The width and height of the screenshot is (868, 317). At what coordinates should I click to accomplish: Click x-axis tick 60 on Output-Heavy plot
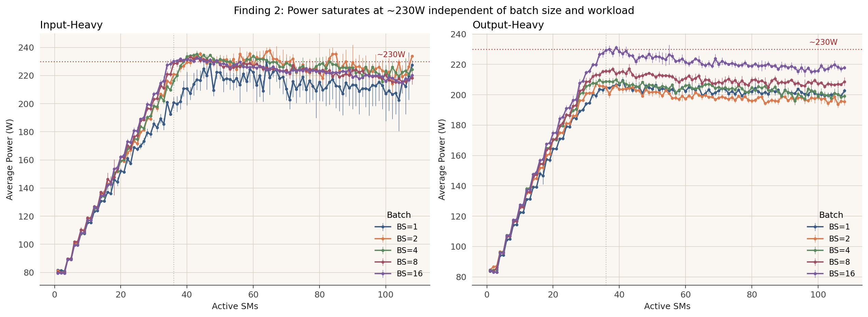[686, 294]
